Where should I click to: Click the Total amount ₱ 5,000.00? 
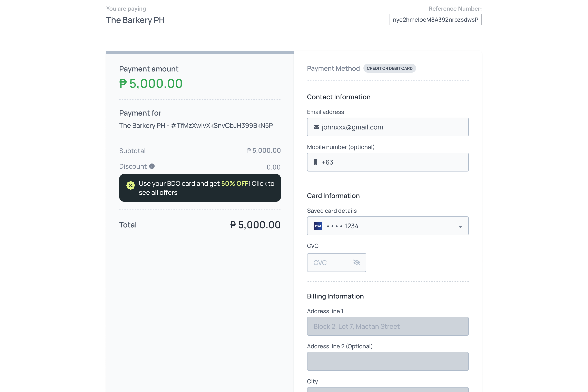[255, 225]
